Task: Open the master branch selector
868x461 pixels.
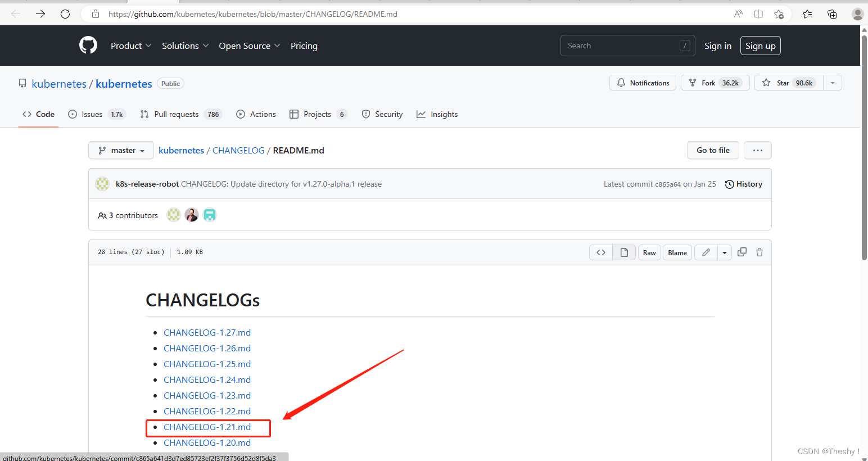Action: (120, 150)
